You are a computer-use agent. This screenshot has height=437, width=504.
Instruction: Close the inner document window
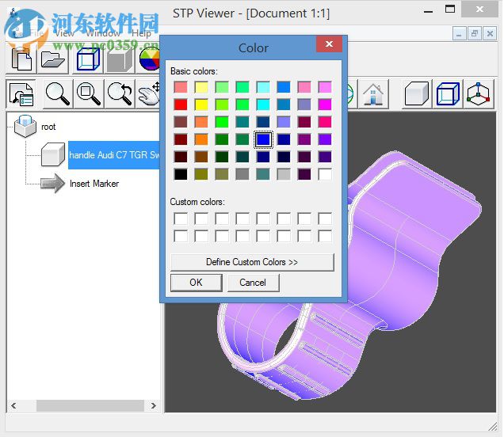click(490, 33)
